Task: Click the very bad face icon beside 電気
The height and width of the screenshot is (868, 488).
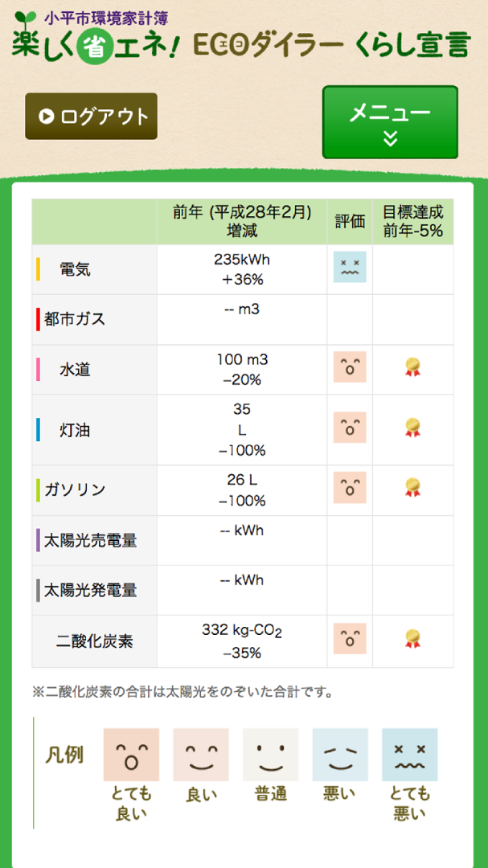Action: click(350, 268)
